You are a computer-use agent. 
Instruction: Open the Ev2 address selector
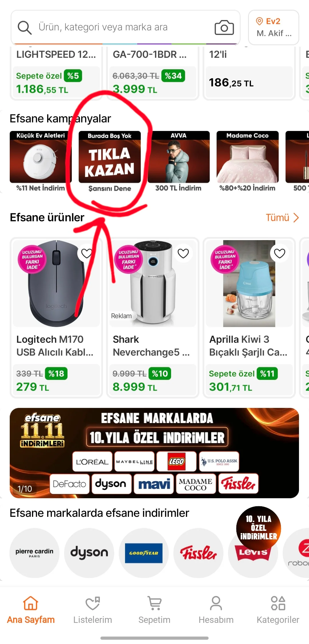(x=274, y=27)
